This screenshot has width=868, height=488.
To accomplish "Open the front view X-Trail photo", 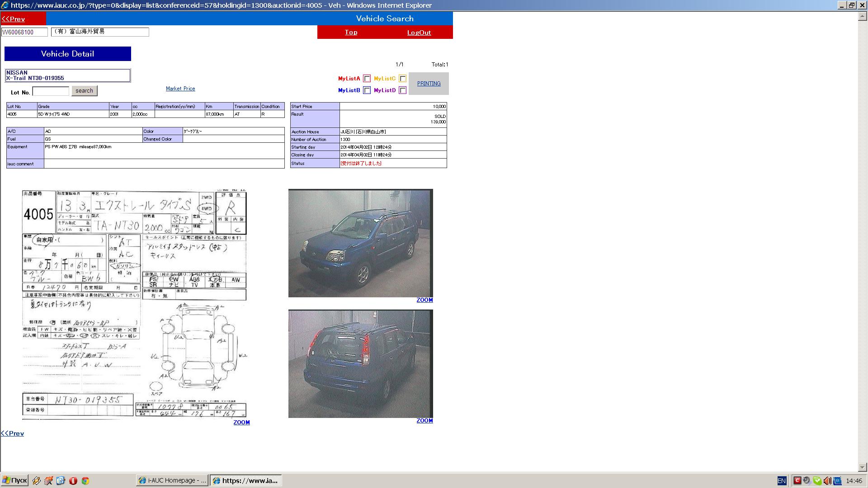I will click(x=360, y=243).
